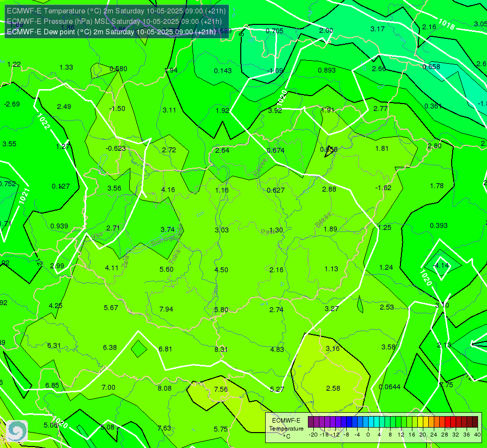Click the dew point value 0.393
The height and width of the screenshot is (448, 487).
point(439,225)
